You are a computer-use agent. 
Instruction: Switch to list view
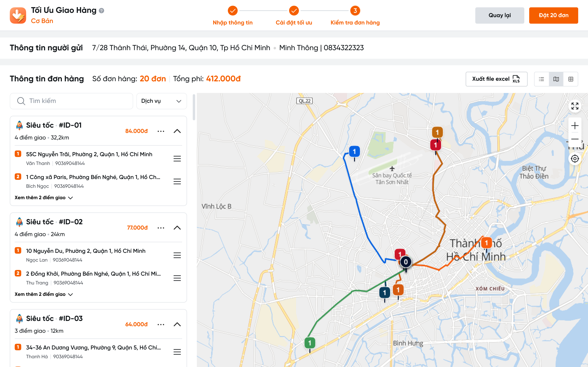coord(541,79)
